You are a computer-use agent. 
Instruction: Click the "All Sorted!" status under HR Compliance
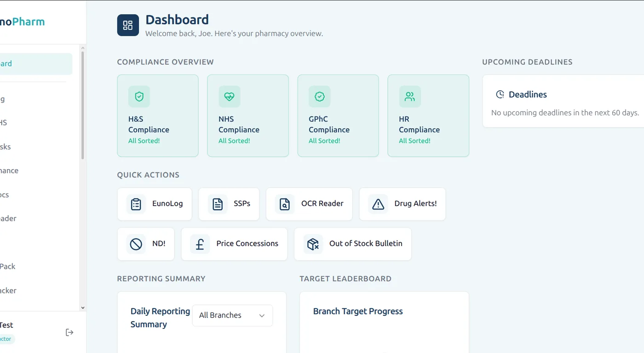(414, 141)
